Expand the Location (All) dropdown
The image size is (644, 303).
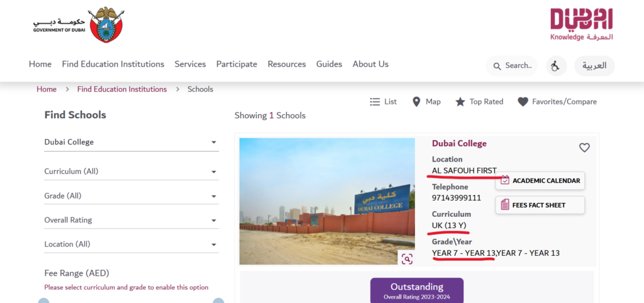(131, 245)
